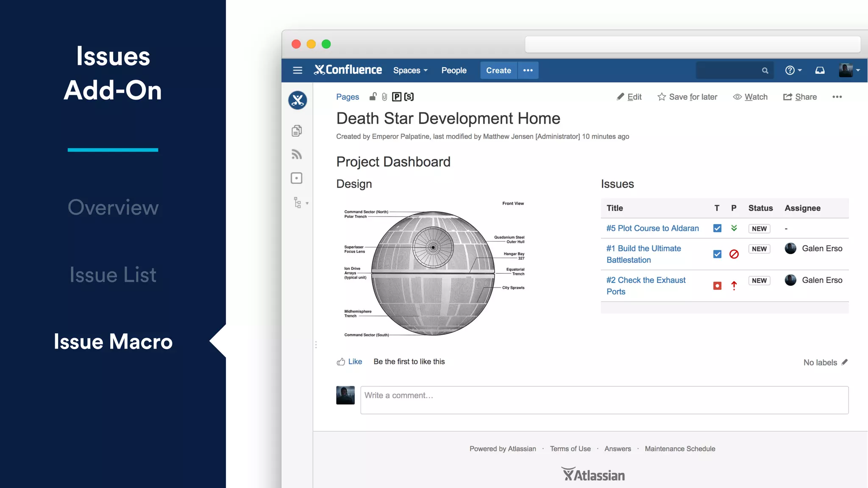Click the search magnifier icon
The width and height of the screenshot is (868, 488).
coord(765,71)
